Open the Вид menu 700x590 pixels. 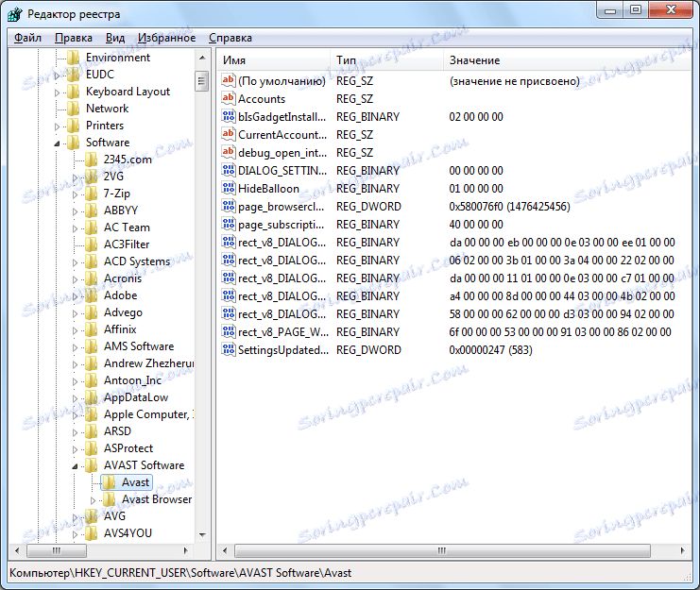point(114,38)
